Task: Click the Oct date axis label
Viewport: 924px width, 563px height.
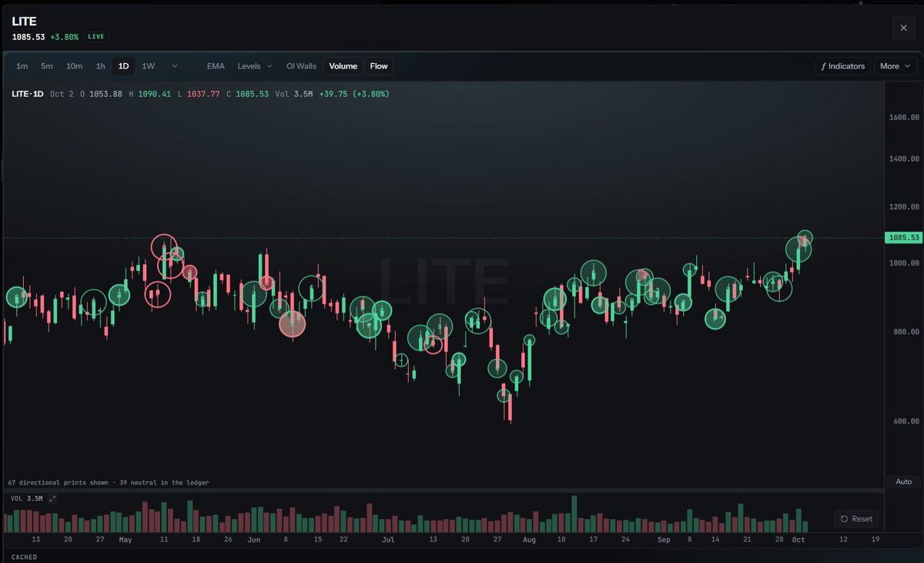Action: point(798,540)
